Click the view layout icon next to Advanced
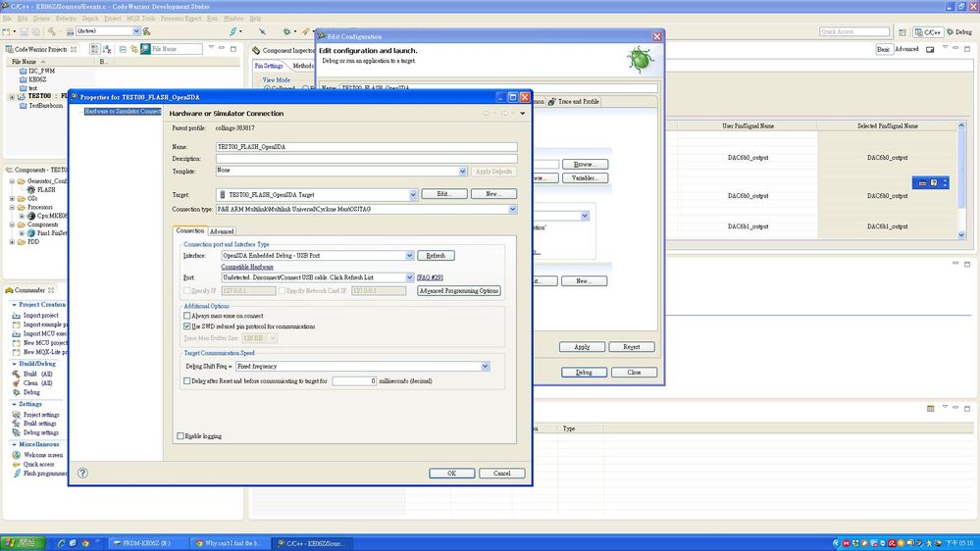Screen dimensions: 980x551 pos(930,49)
